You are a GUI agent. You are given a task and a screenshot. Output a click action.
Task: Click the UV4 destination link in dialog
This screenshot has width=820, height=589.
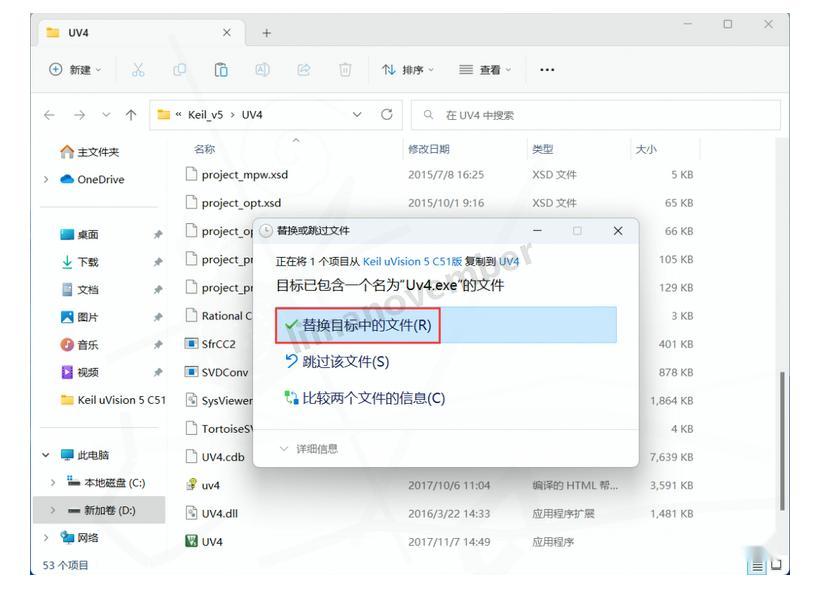click(x=509, y=262)
